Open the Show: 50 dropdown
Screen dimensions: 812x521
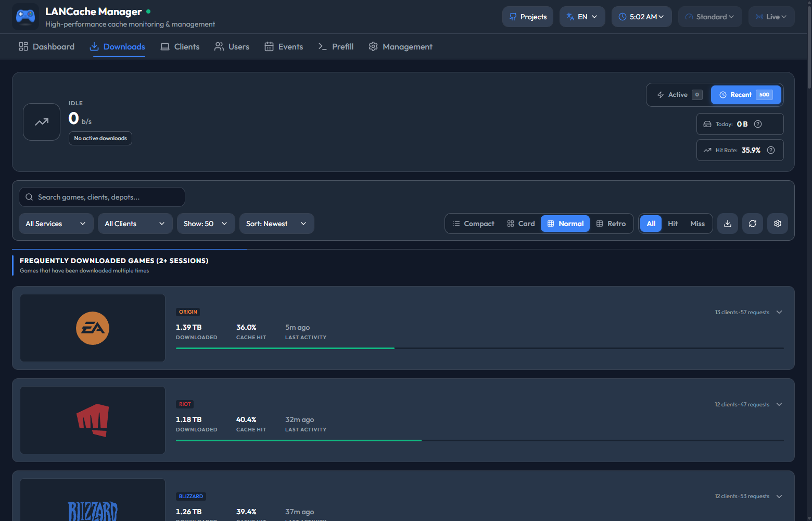[206, 224]
